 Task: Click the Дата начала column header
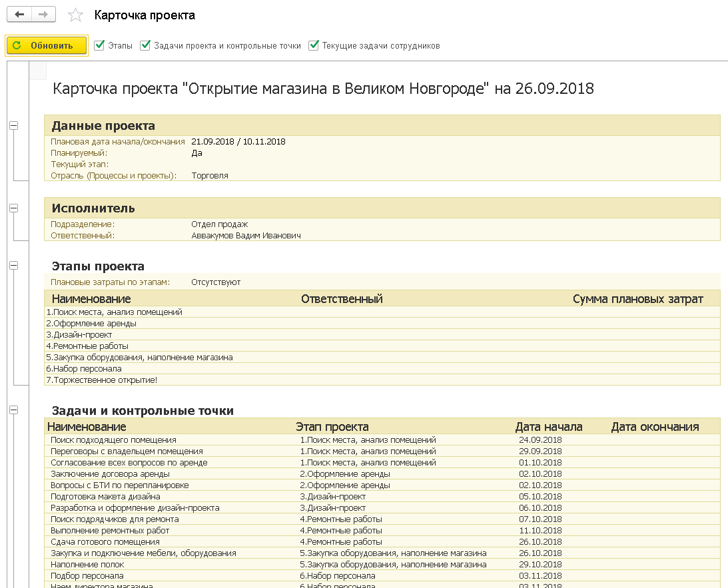click(549, 427)
